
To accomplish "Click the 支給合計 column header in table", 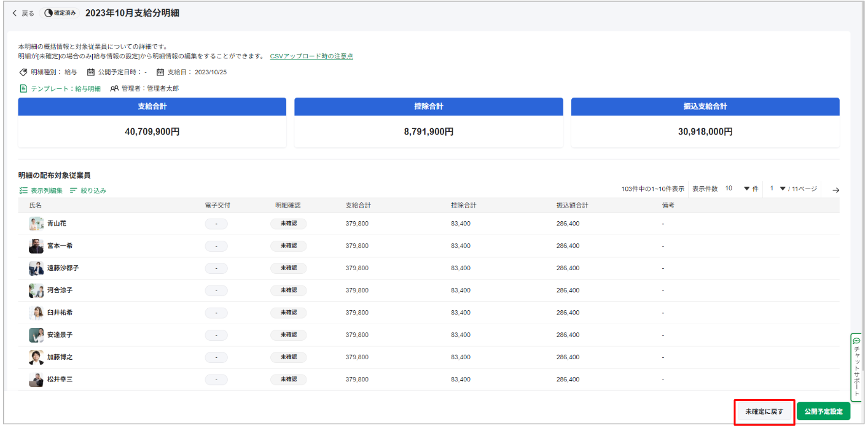I will [x=358, y=206].
